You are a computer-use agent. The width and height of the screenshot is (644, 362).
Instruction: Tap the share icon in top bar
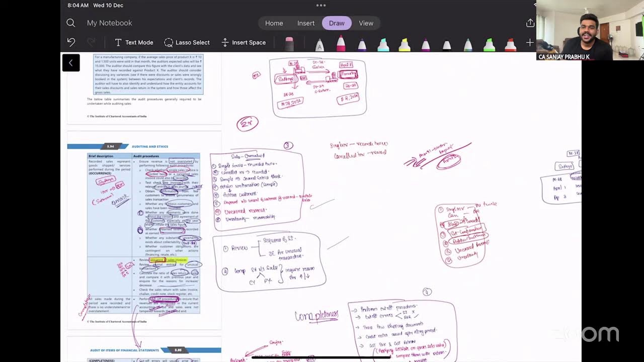pos(530,23)
